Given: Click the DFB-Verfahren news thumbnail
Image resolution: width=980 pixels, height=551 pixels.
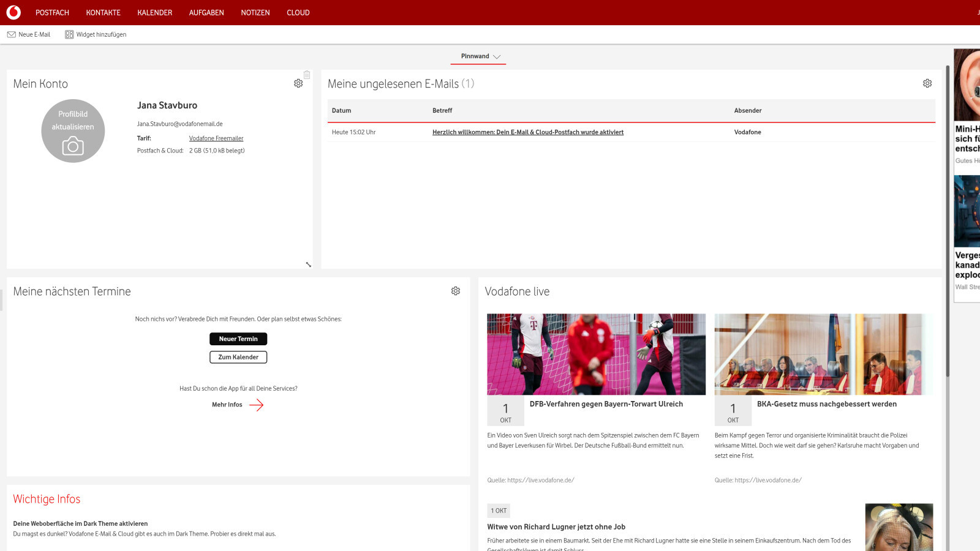Looking at the screenshot, I should click(x=595, y=354).
